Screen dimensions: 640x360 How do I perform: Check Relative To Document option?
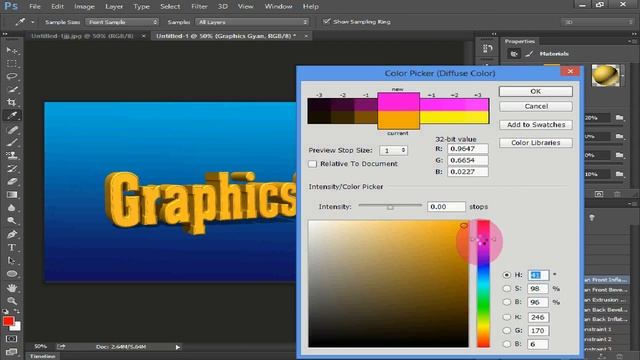tap(313, 164)
